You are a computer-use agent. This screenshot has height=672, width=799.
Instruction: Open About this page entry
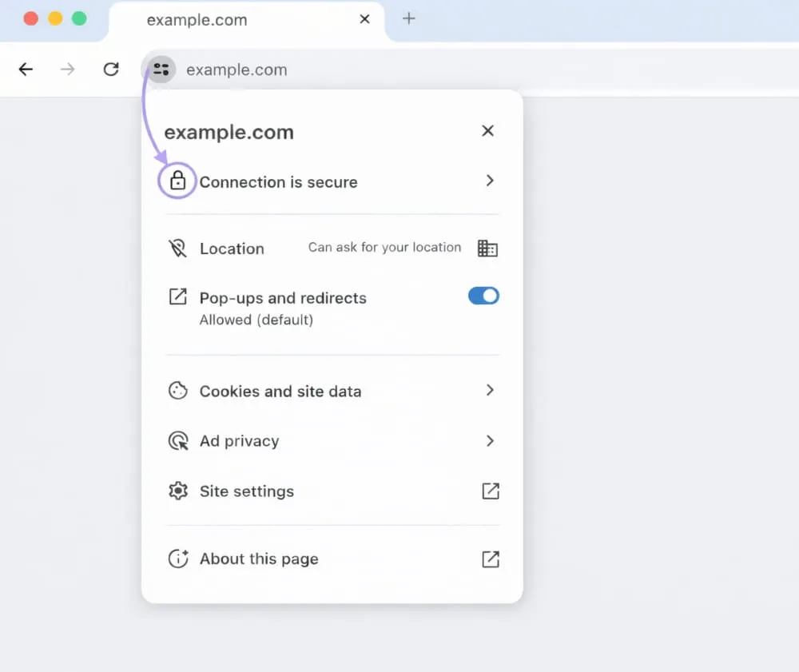click(x=332, y=559)
